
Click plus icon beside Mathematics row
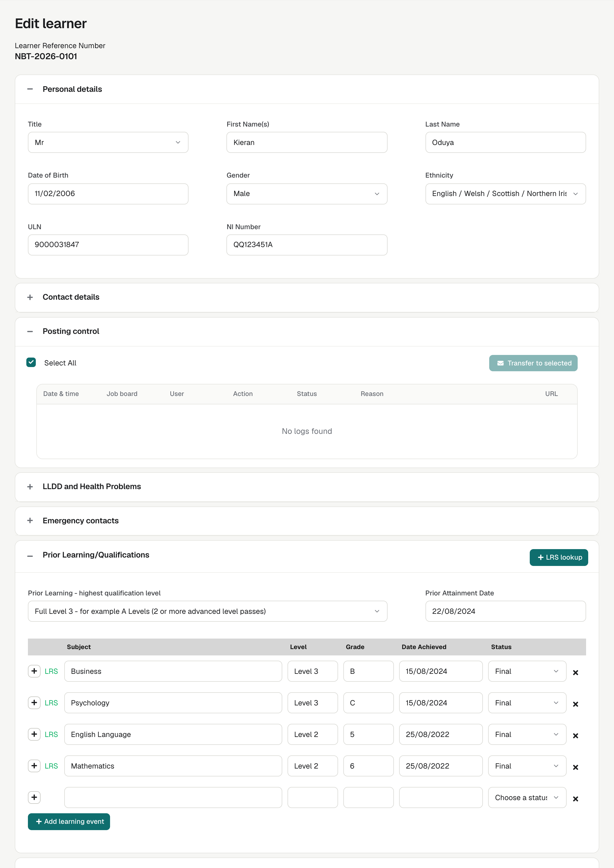coord(34,766)
